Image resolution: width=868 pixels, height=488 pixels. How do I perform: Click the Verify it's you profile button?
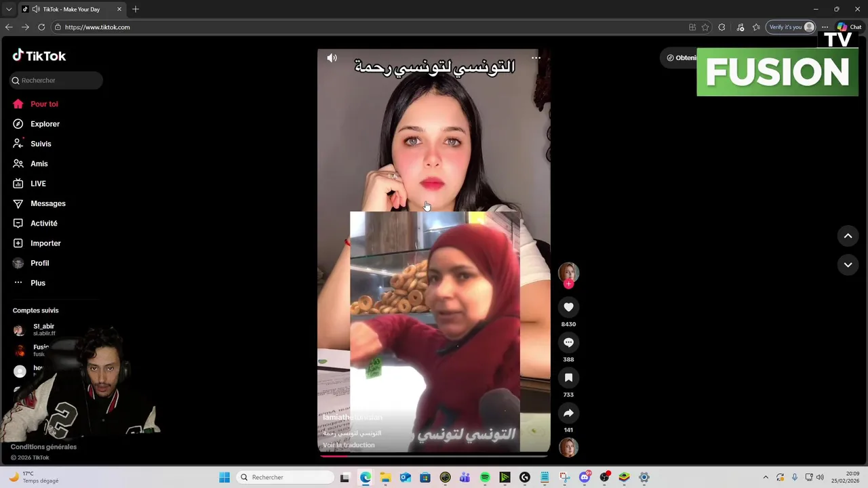coord(791,27)
